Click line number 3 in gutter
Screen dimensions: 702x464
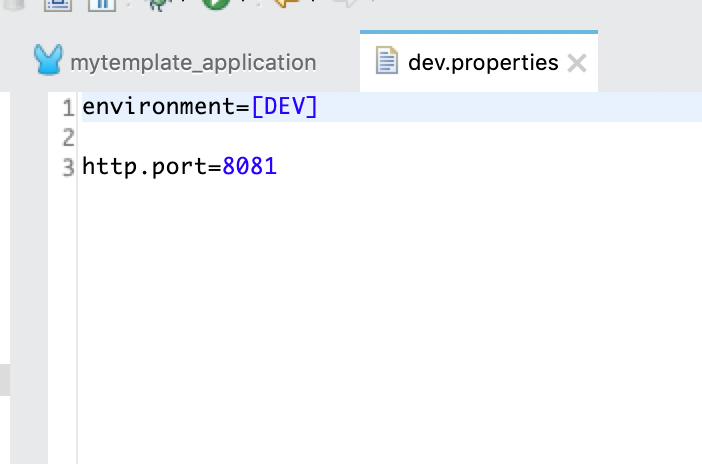[x=68, y=168]
